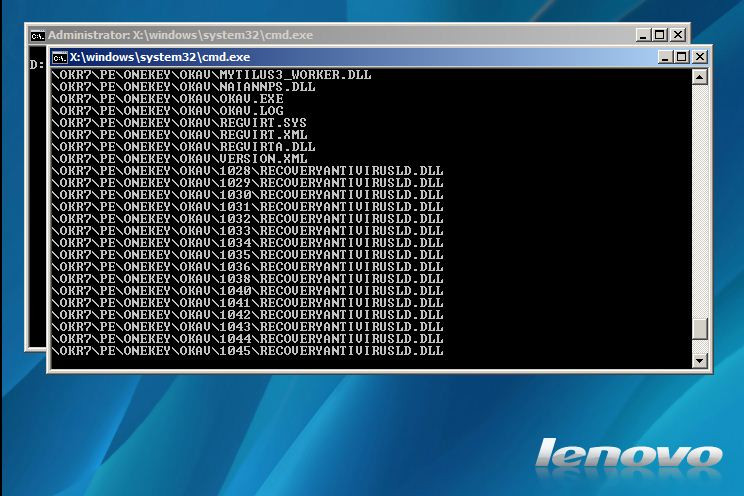Screen dimensions: 744x496
Task: Click the console scrollbar up arrow
Action: 700,77
